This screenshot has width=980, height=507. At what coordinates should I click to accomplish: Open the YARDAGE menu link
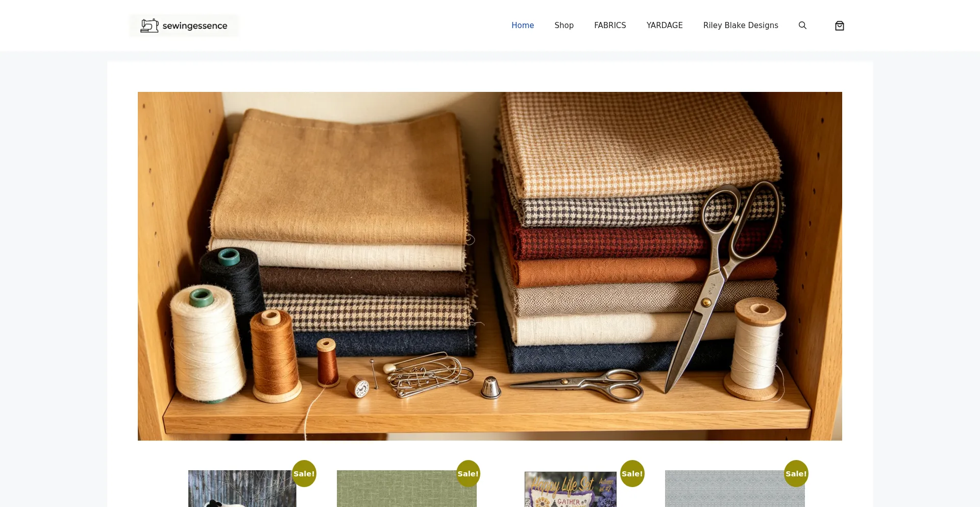point(665,26)
